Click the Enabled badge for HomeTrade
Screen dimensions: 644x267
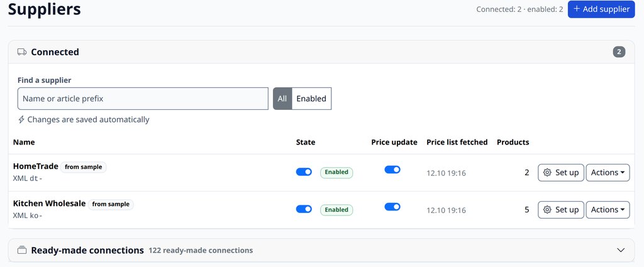336,172
